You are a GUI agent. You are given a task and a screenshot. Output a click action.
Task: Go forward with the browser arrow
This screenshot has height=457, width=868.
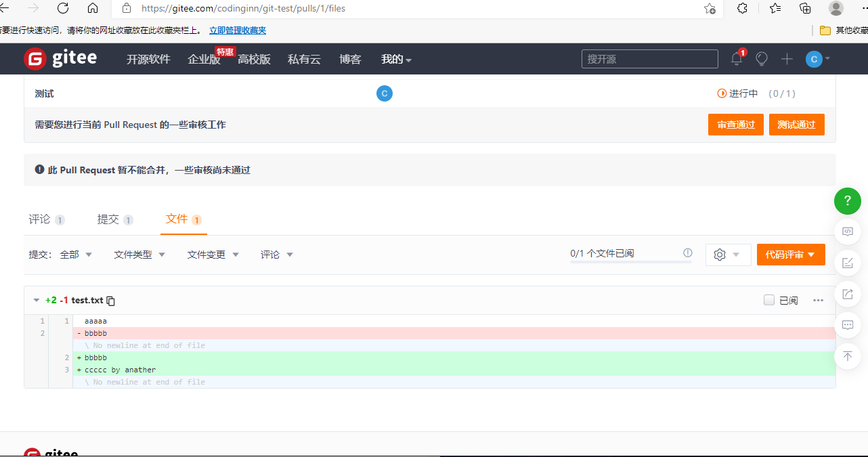tap(33, 8)
